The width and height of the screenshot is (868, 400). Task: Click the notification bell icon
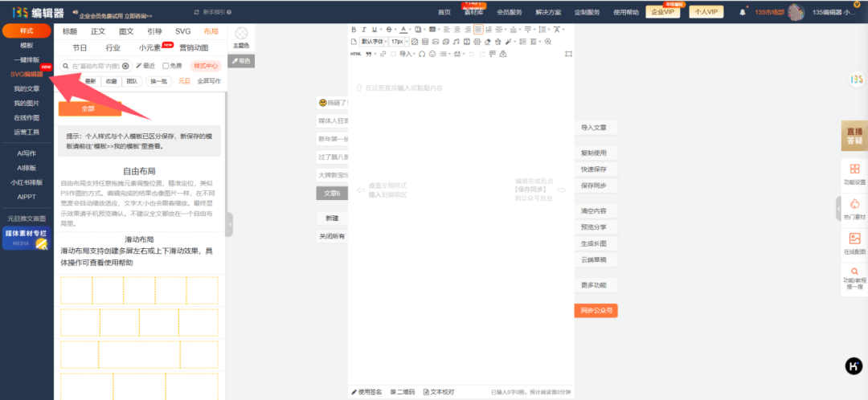tap(743, 12)
